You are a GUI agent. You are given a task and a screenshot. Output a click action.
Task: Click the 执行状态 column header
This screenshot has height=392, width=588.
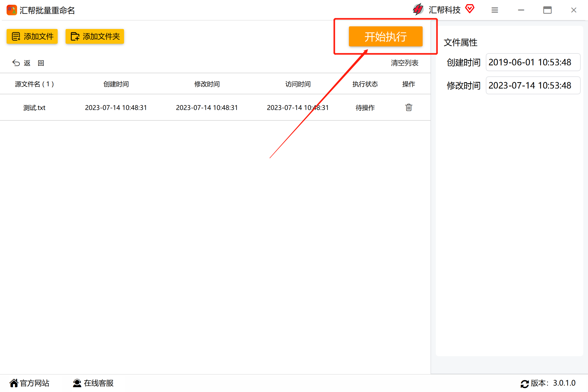365,84
